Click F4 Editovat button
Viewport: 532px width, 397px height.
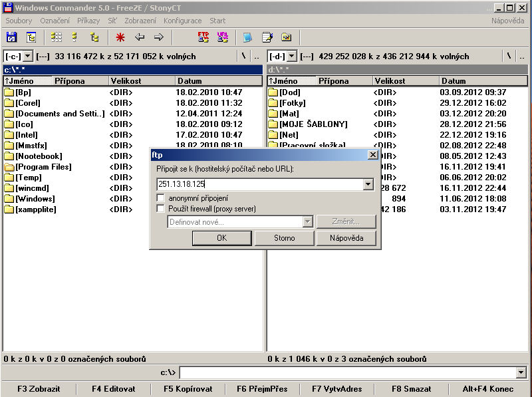tap(113, 389)
